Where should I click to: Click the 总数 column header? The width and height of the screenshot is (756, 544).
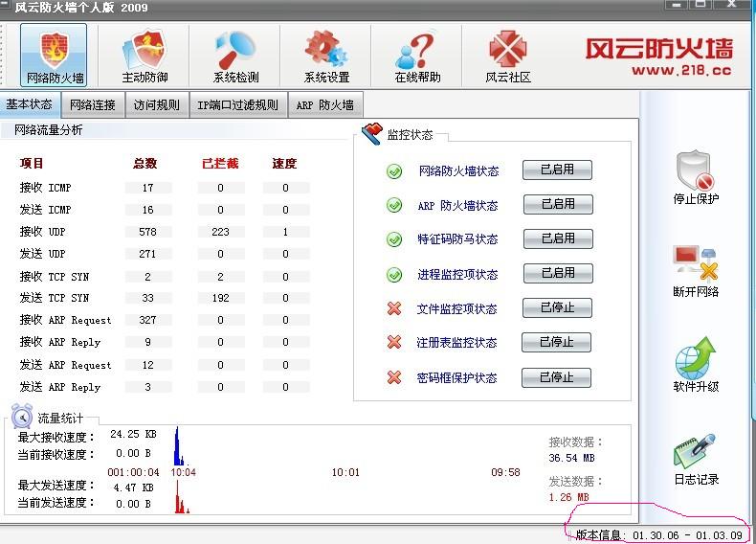[x=145, y=164]
